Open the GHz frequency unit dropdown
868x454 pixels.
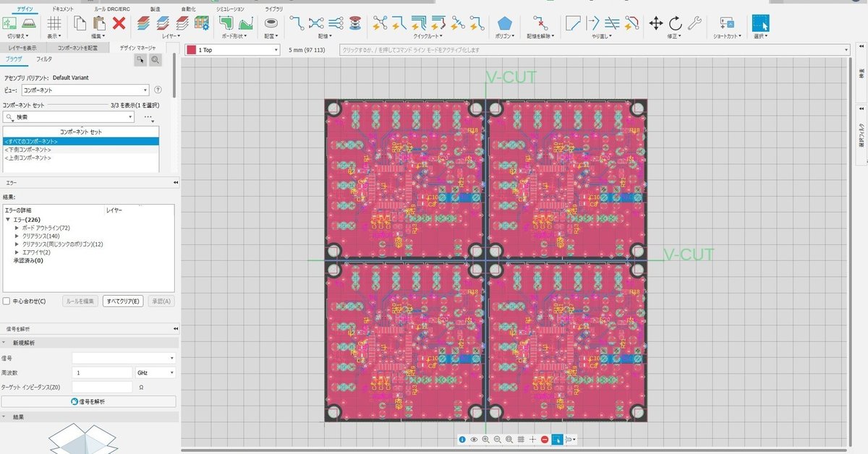pos(156,372)
